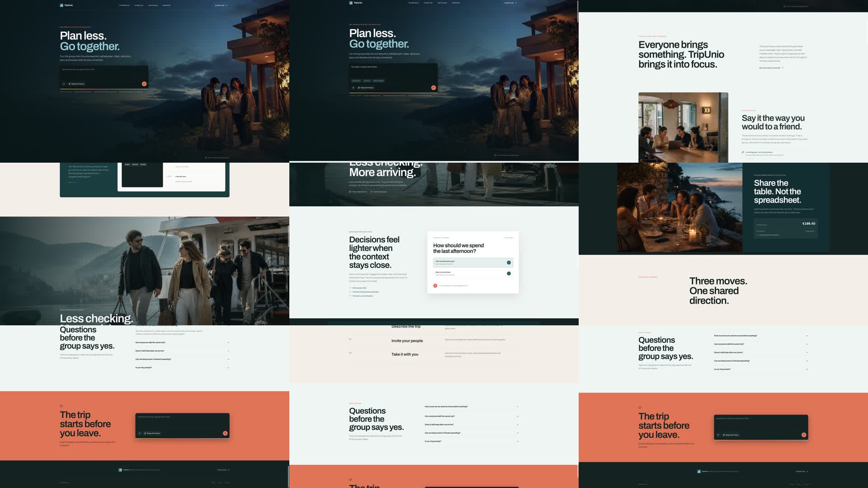Screen dimensions: 868x488
Task: Click the friends-at-laptop photo beside 'Say it the way'
Action: 683,127
